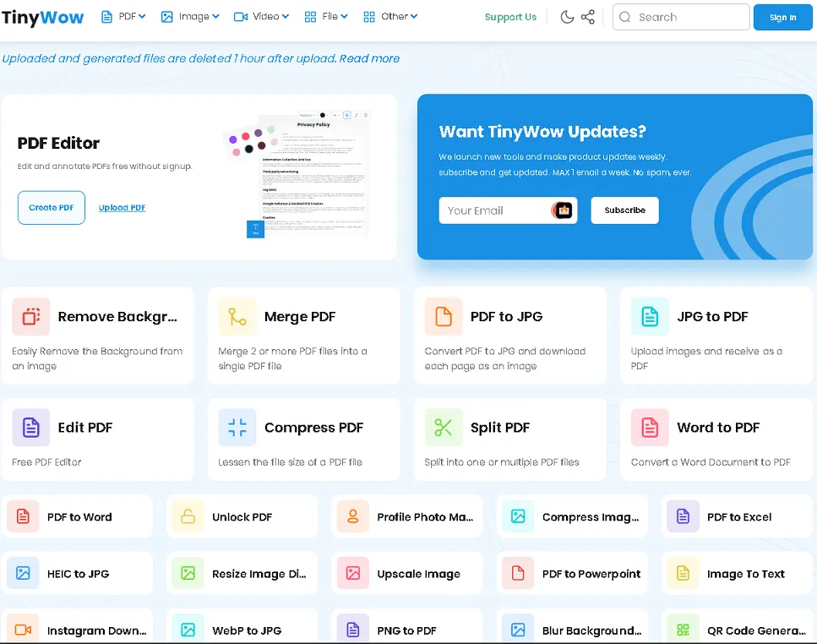Click the Search box in header
Screen dimensions: 817x644
[x=681, y=17]
